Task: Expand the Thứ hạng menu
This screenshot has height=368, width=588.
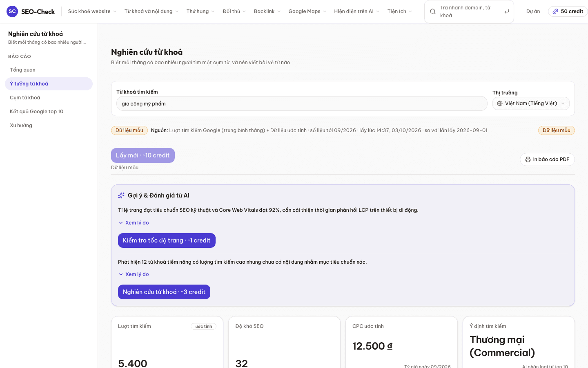Action: pyautogui.click(x=200, y=11)
